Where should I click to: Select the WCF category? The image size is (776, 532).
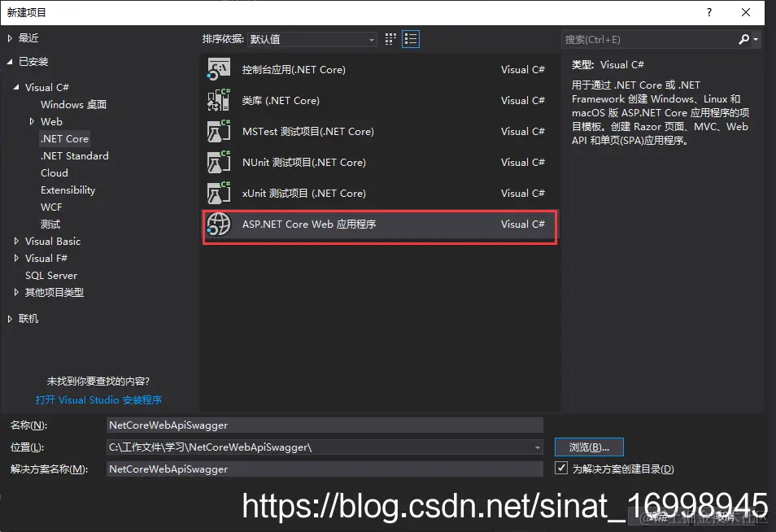51,207
